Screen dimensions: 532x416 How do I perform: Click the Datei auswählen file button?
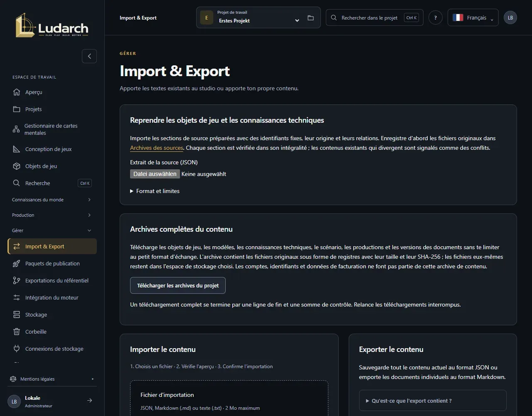point(155,174)
